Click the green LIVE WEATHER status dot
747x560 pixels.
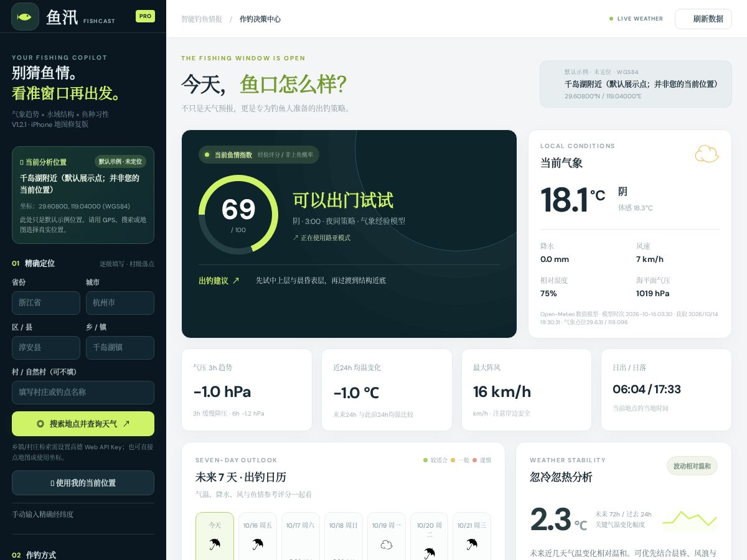(611, 19)
